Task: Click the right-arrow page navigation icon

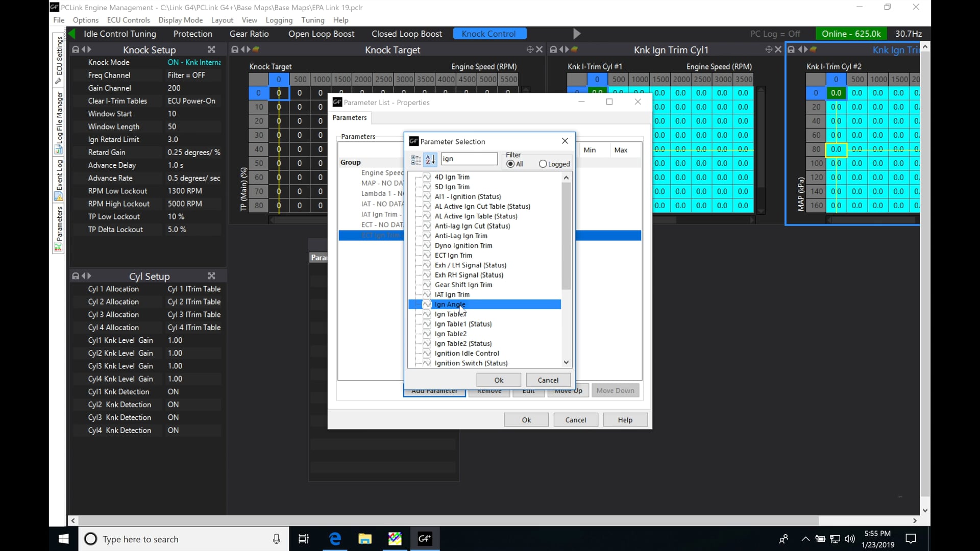Action: [577, 34]
